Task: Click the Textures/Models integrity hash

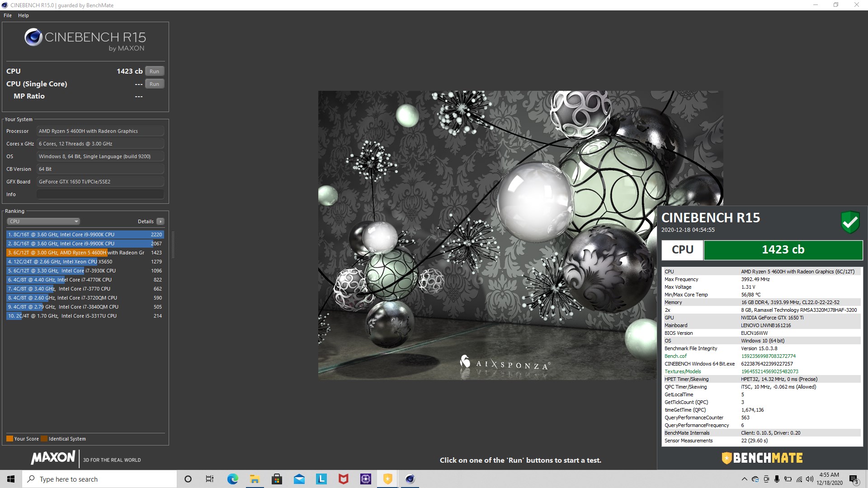Action: click(x=769, y=371)
